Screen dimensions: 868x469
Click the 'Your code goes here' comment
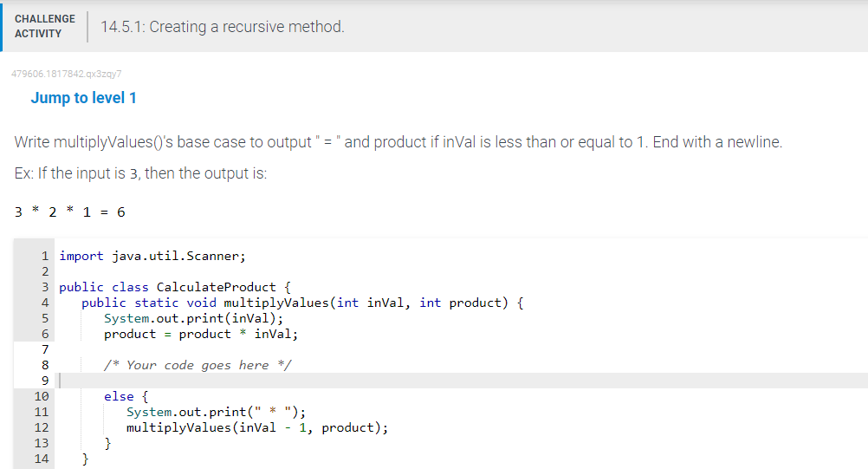pyautogui.click(x=198, y=365)
